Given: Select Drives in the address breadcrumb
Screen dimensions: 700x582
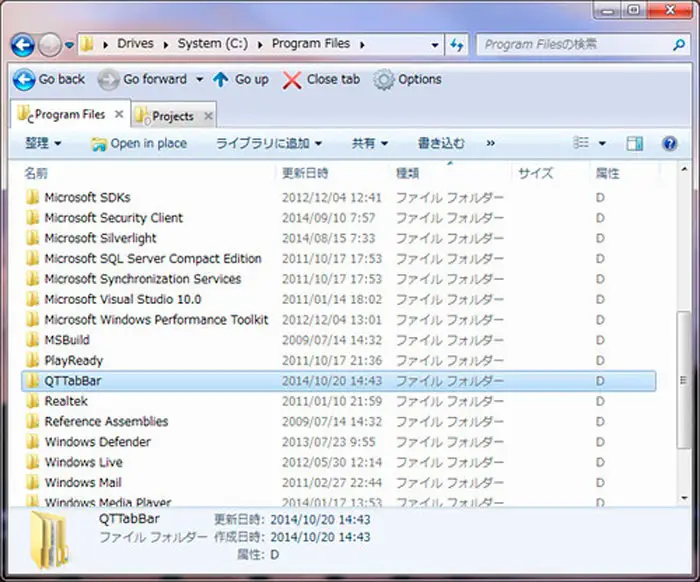Looking at the screenshot, I should [135, 44].
